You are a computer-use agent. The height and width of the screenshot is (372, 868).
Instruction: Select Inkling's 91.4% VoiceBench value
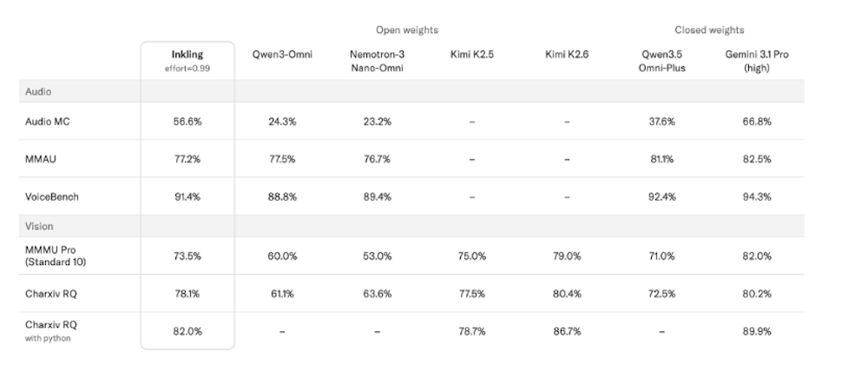187,196
